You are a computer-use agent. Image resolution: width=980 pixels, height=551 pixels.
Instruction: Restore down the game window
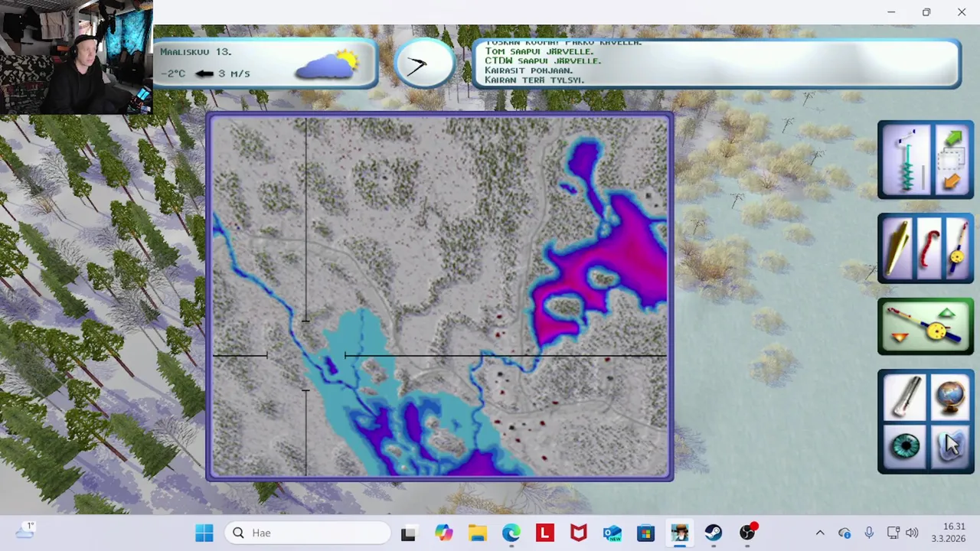(926, 12)
